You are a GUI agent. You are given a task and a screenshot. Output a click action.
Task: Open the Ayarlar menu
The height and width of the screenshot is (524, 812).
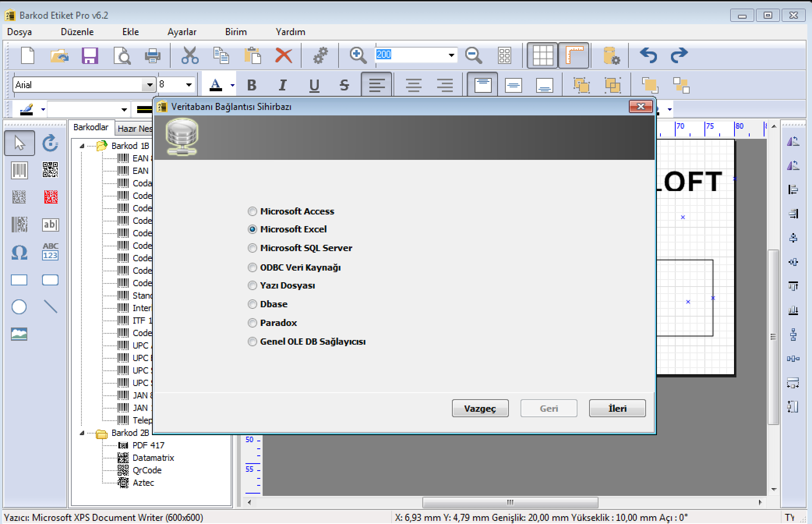pyautogui.click(x=182, y=32)
